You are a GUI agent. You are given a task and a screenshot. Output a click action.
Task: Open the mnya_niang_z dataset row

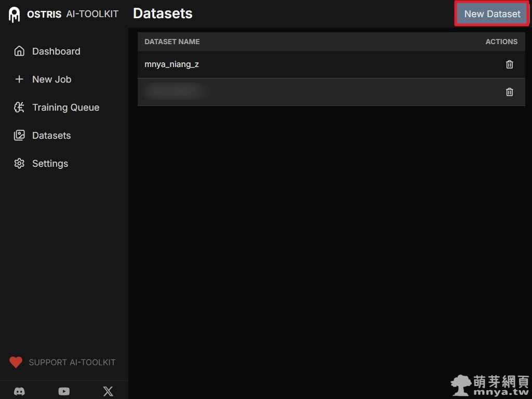click(171, 64)
